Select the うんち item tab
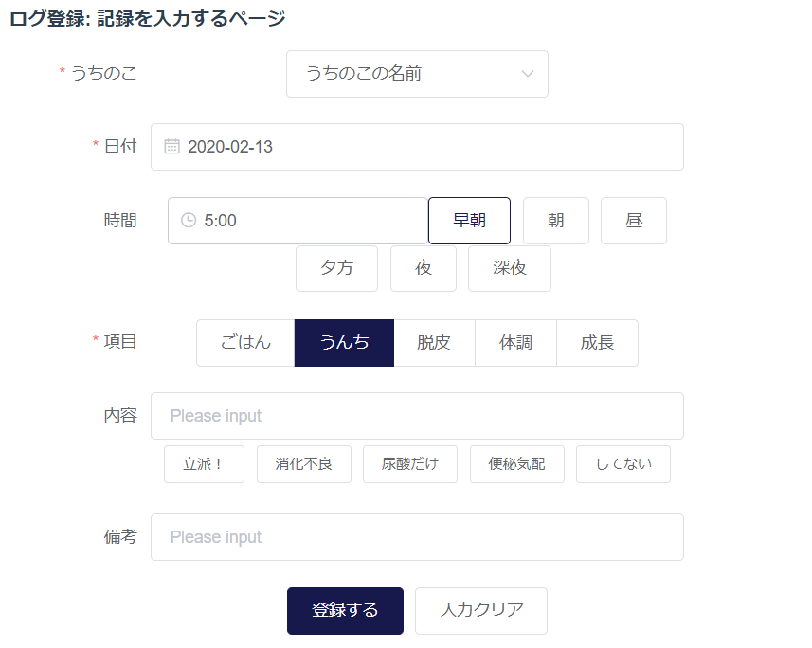The image size is (812, 648). pyautogui.click(x=344, y=343)
